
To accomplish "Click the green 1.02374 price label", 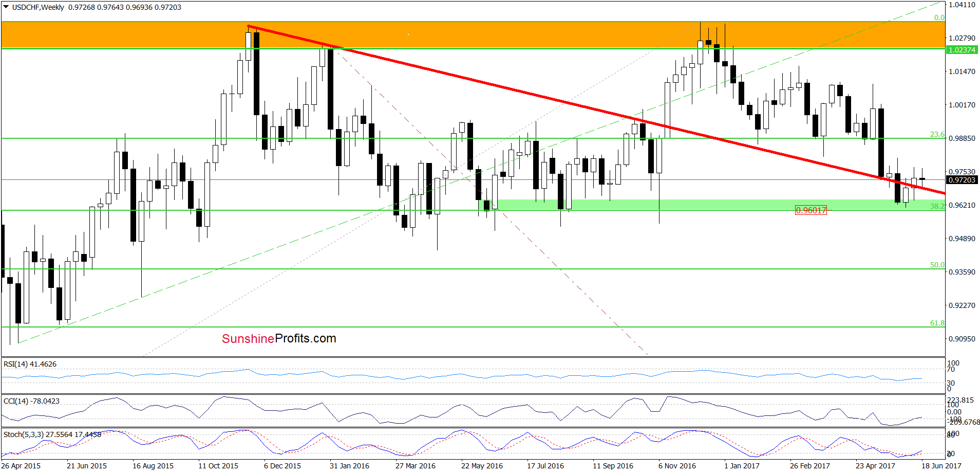I will [x=962, y=50].
